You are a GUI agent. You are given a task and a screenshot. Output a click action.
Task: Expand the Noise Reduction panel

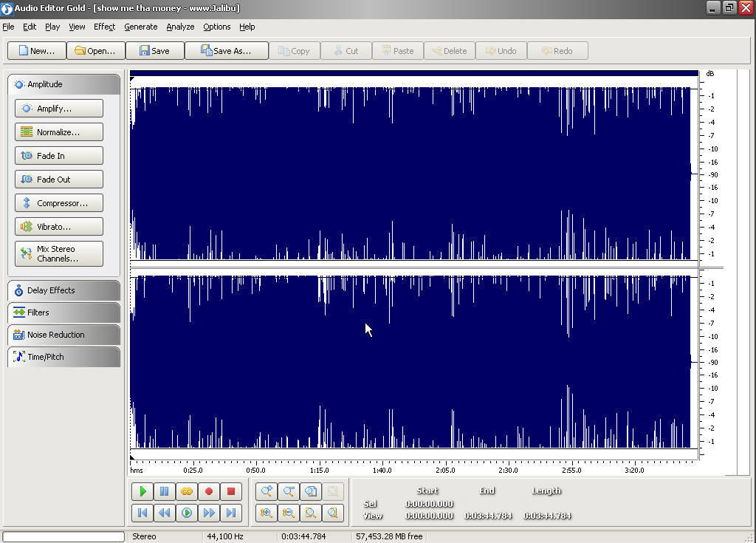point(63,335)
